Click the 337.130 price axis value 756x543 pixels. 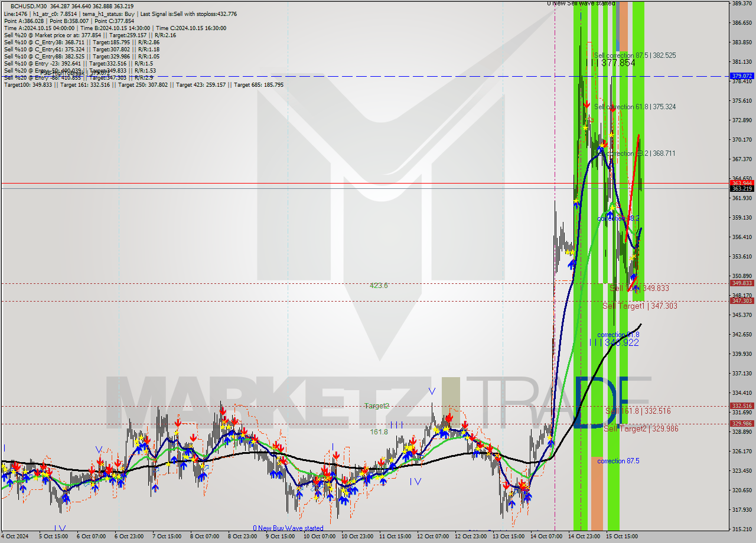point(741,374)
